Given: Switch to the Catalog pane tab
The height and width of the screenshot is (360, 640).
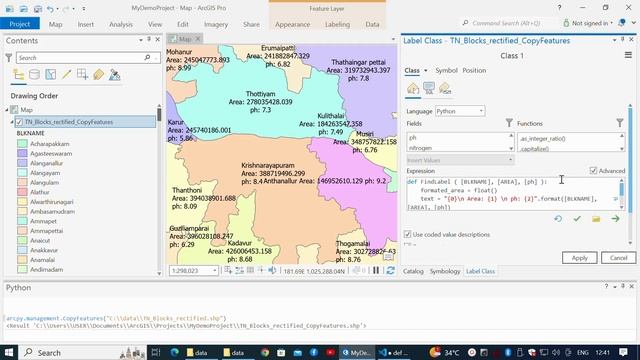Looking at the screenshot, I should click(413, 271).
